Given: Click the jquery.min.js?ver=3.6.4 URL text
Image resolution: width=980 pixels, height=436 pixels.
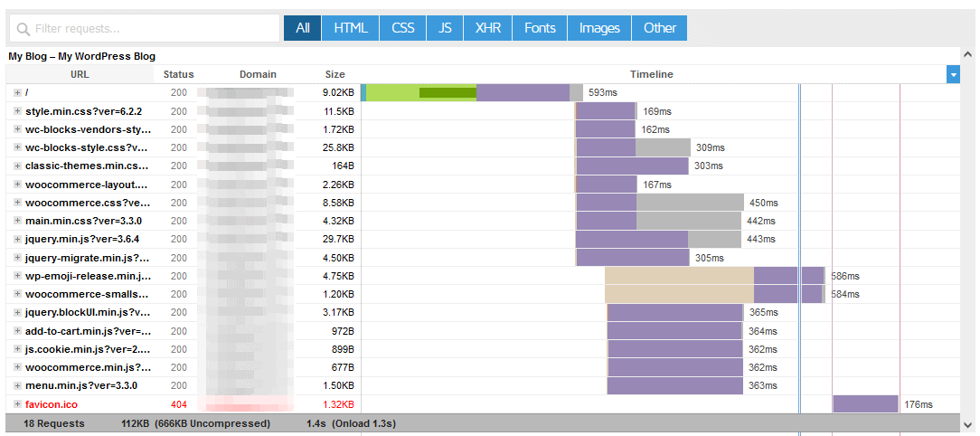Looking at the screenshot, I should 82,239.
